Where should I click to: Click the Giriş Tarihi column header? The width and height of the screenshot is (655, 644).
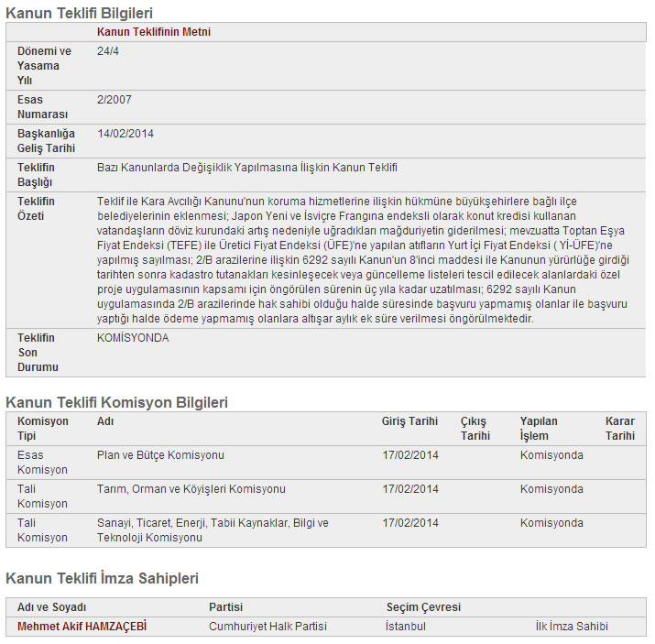pyautogui.click(x=409, y=421)
